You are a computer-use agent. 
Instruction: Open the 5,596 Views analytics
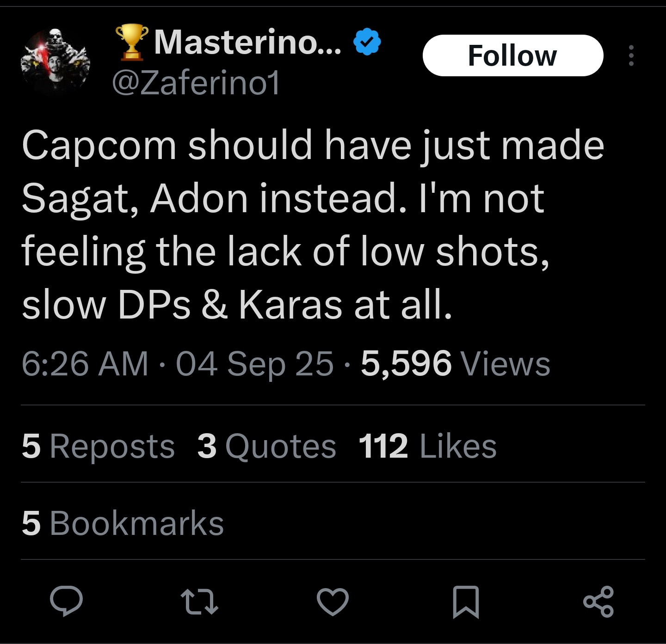[456, 363]
